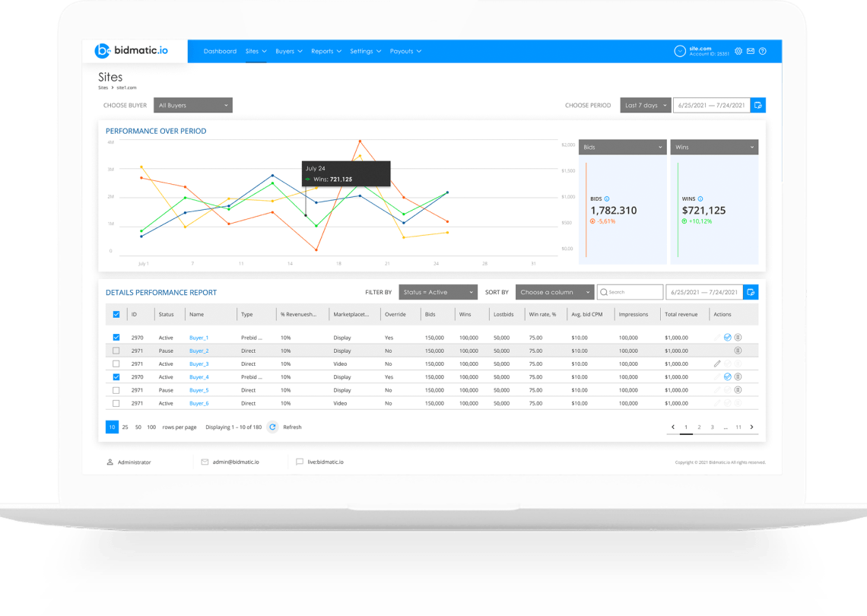Go to page 2 in pagination
The image size is (867, 616).
[x=699, y=427]
